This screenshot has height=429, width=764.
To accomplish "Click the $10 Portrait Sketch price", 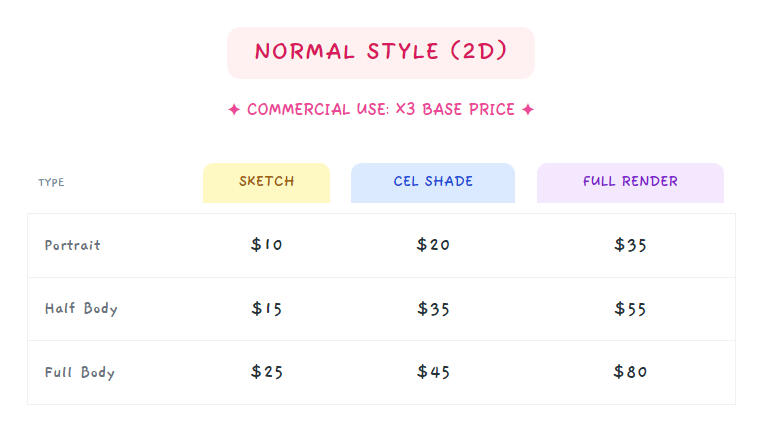I will (x=267, y=245).
